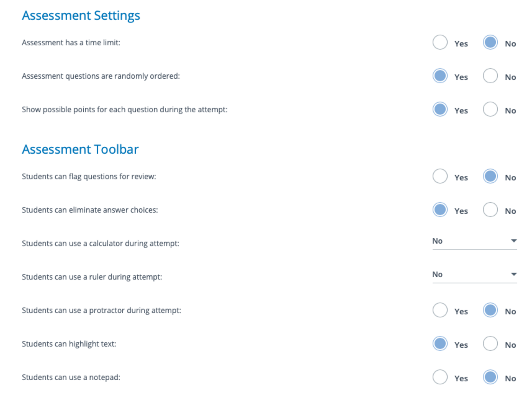This screenshot has width=532, height=398.
Task: Open the calculator during attempt dropdown
Action: (470, 241)
